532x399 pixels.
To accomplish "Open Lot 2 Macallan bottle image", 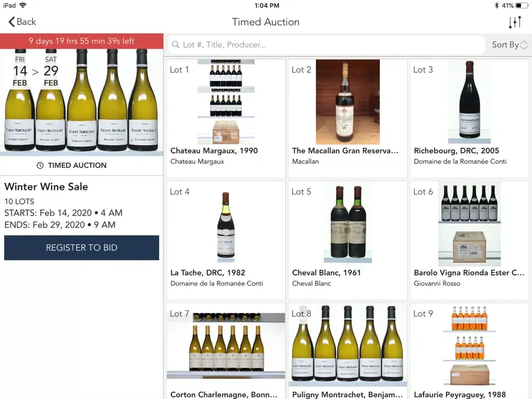I will [348, 102].
